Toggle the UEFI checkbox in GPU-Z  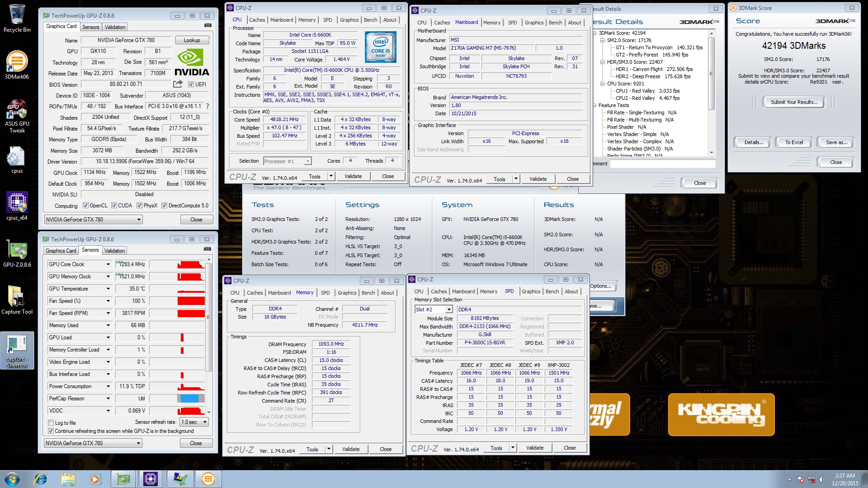tap(191, 84)
